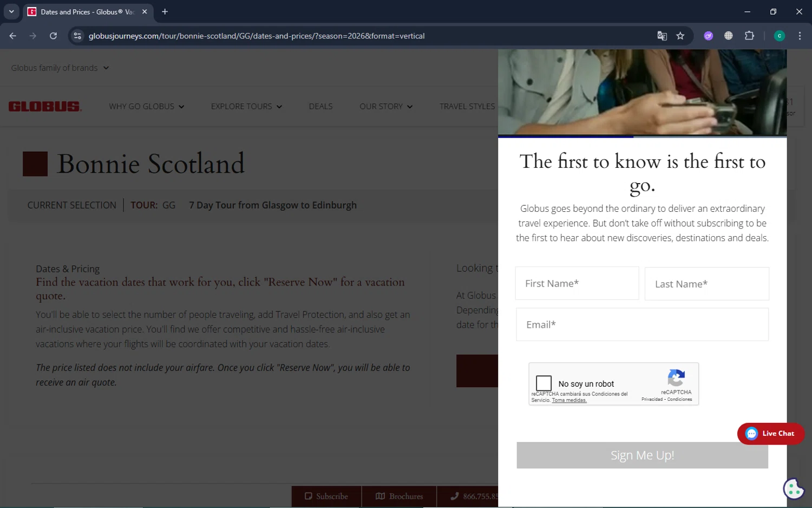Select the Dates and Prices browser tab
The height and width of the screenshot is (508, 812).
click(87, 11)
